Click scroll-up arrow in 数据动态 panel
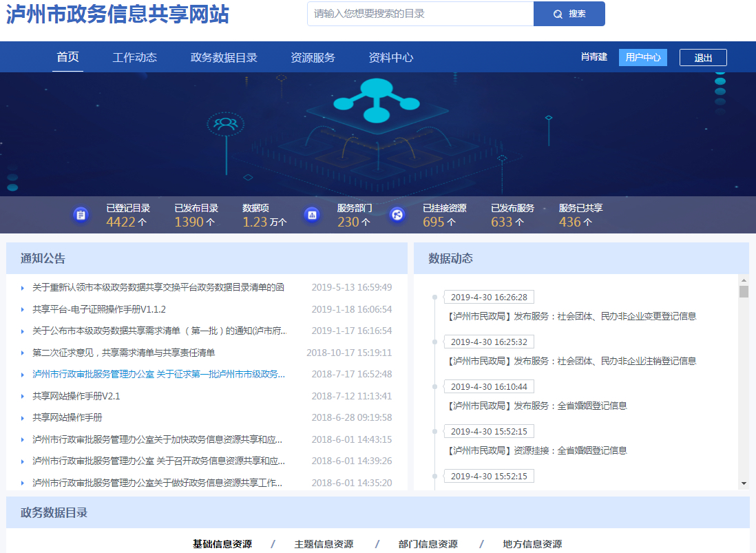This screenshot has width=756, height=553. (744, 280)
